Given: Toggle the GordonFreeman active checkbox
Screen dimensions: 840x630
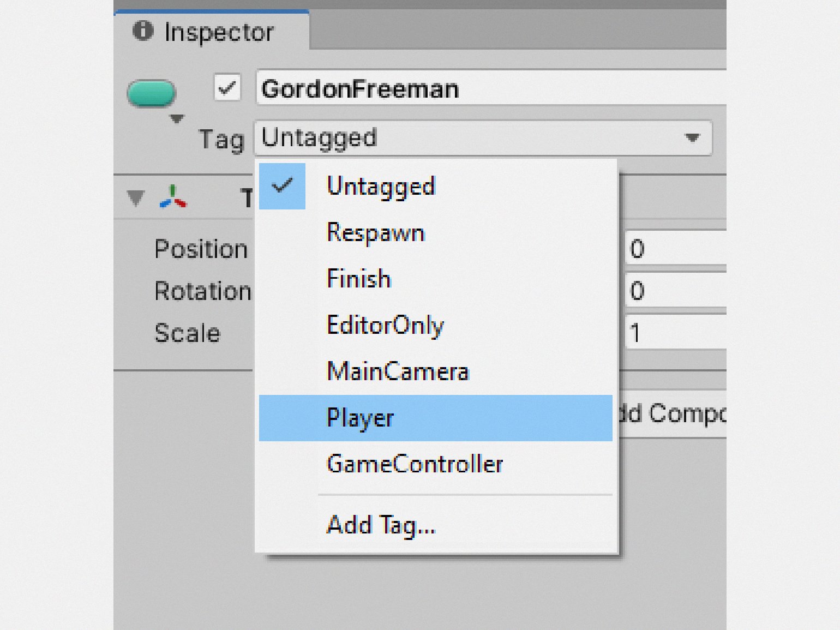Looking at the screenshot, I should click(x=227, y=88).
